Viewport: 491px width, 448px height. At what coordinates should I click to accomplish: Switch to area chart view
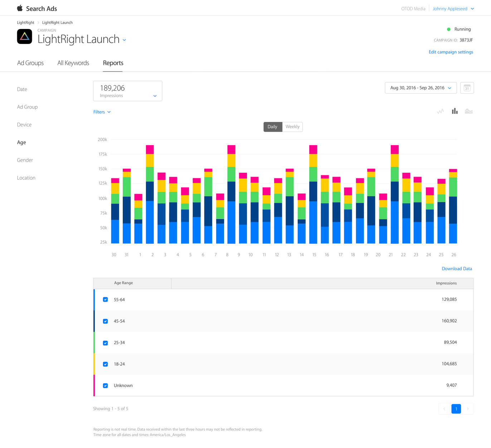[x=468, y=112]
